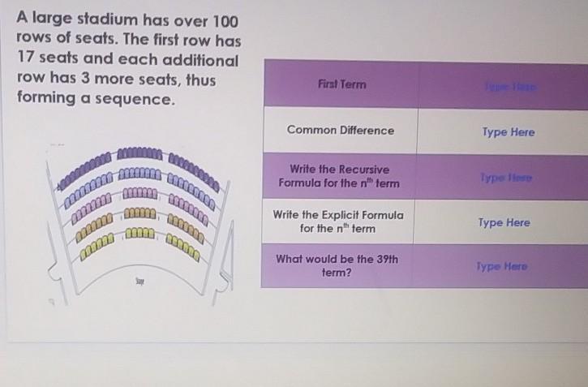Click the Common Difference label cell

340,130
